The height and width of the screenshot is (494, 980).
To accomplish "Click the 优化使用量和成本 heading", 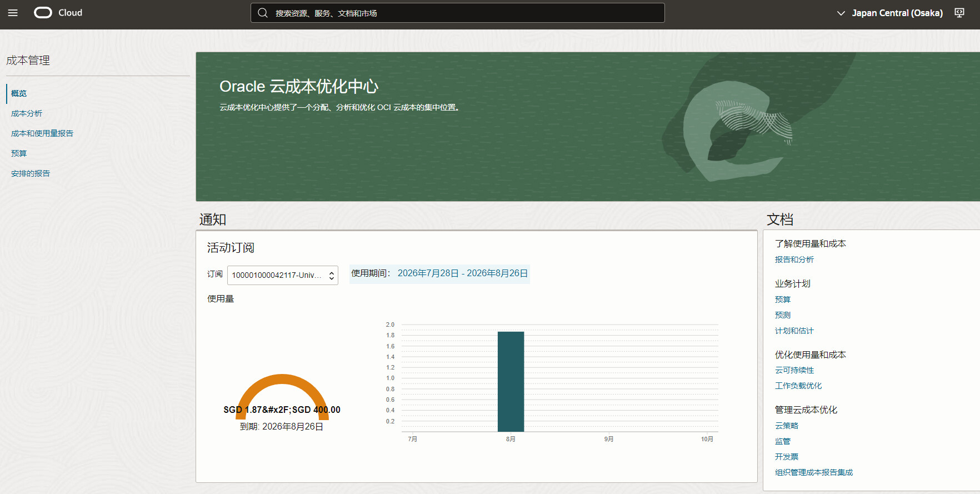I will pyautogui.click(x=811, y=355).
